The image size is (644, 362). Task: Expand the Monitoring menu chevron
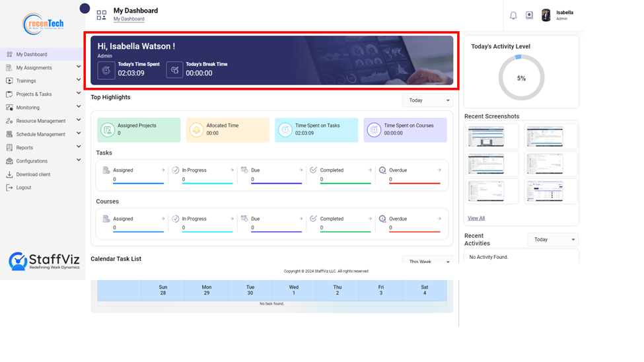click(79, 106)
